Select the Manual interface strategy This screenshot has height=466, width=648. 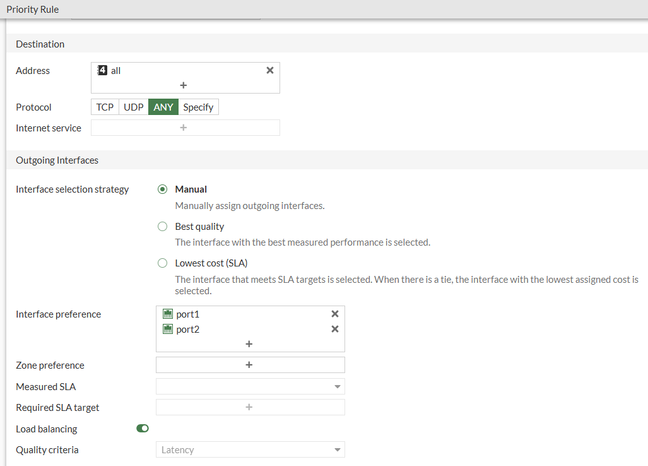163,189
